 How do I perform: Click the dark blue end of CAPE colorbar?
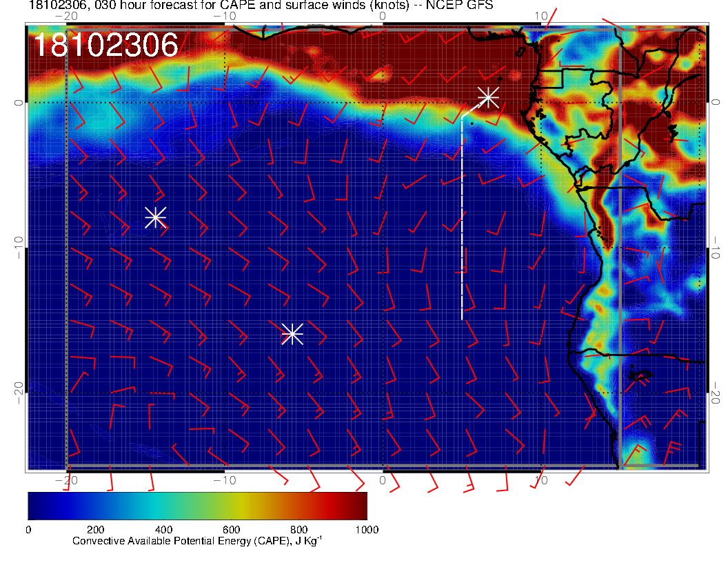pos(38,506)
